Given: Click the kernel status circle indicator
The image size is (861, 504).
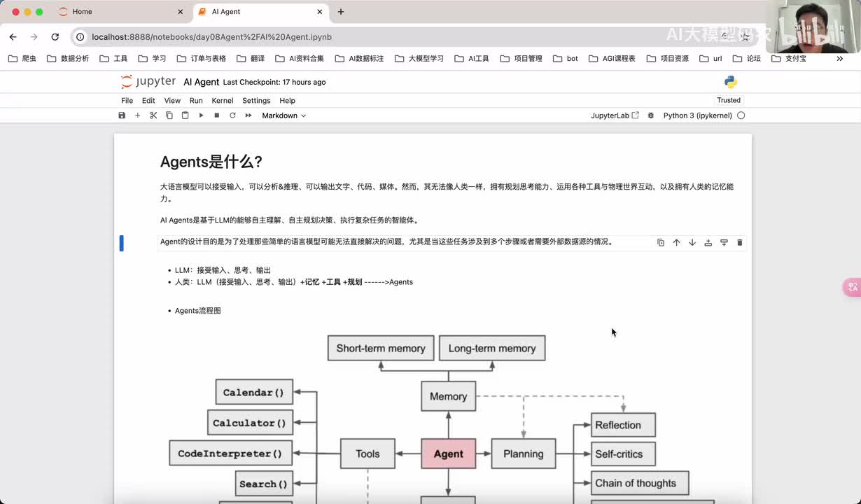Looking at the screenshot, I should pyautogui.click(x=741, y=115).
